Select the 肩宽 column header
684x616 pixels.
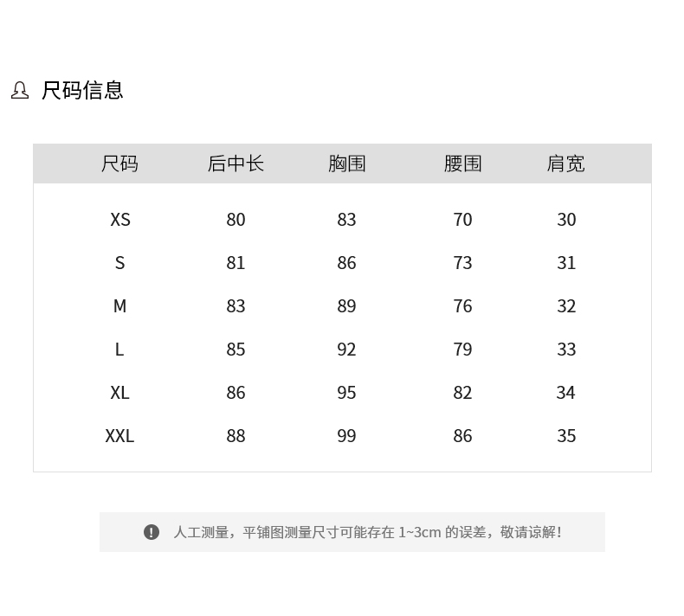(565, 164)
